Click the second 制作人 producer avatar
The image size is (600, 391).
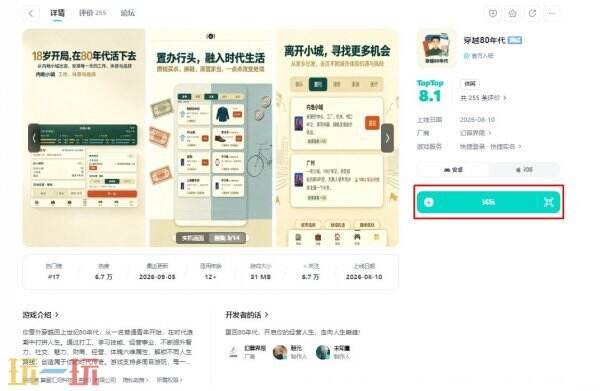click(323, 352)
